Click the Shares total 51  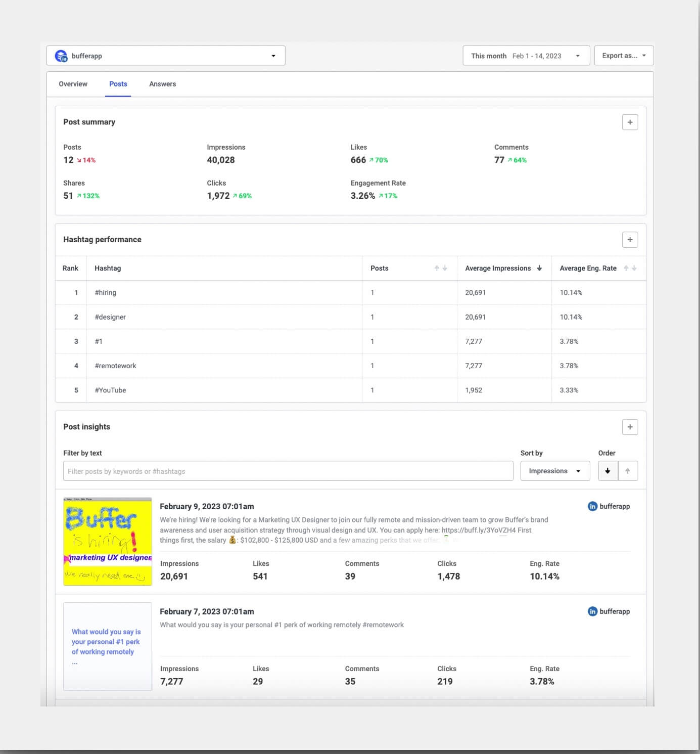click(x=68, y=196)
